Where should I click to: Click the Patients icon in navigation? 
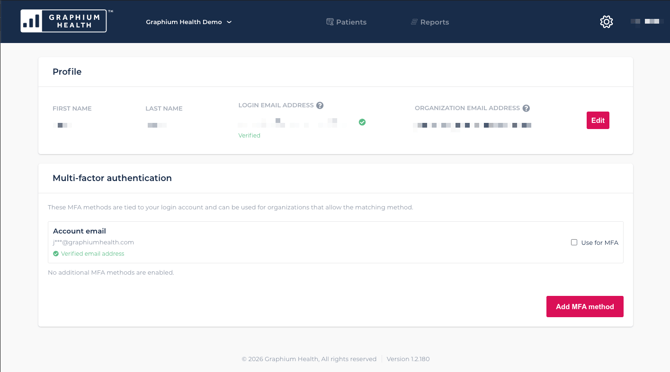pos(329,22)
